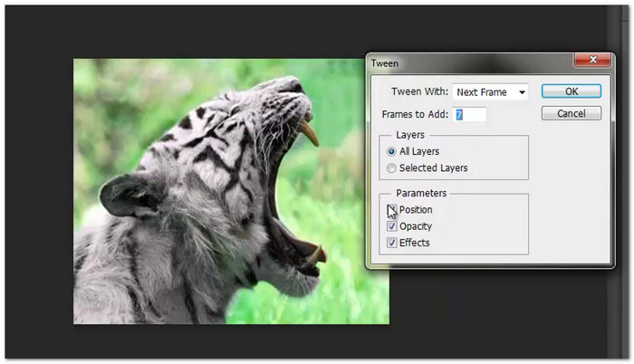Click the Frames to Add field
This screenshot has width=634, height=364.
(469, 115)
